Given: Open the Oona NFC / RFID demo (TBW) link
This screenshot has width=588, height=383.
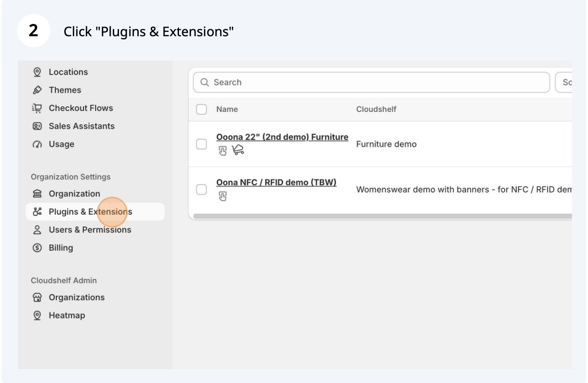Looking at the screenshot, I should (x=276, y=182).
